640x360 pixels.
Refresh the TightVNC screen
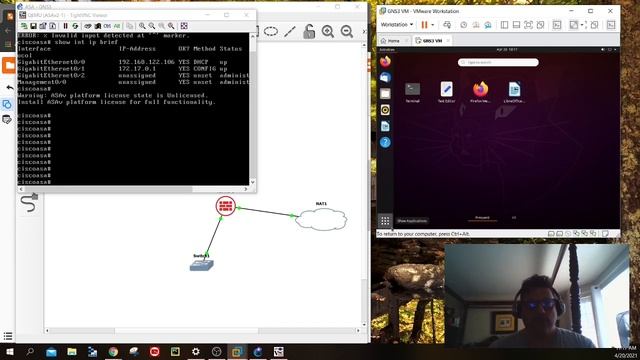coord(75,26)
